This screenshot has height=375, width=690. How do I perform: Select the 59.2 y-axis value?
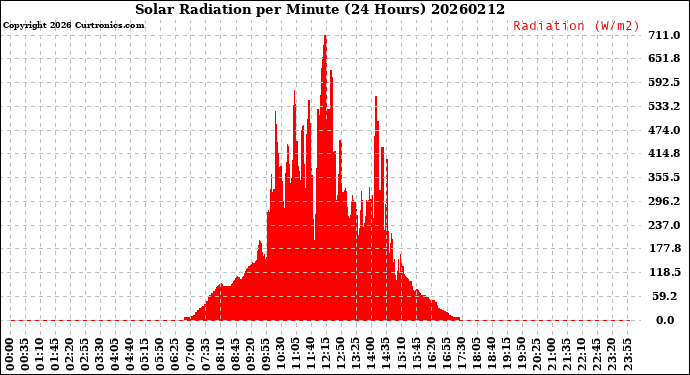click(x=665, y=296)
